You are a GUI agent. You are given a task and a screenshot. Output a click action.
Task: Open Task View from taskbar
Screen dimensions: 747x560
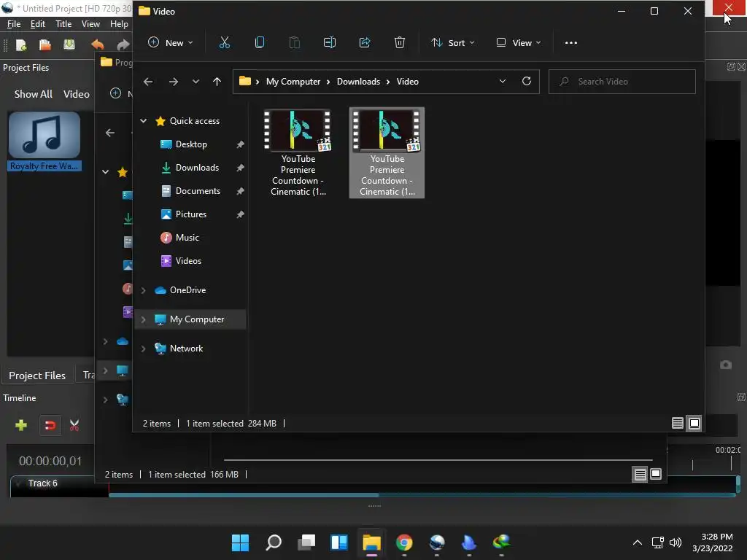point(306,542)
